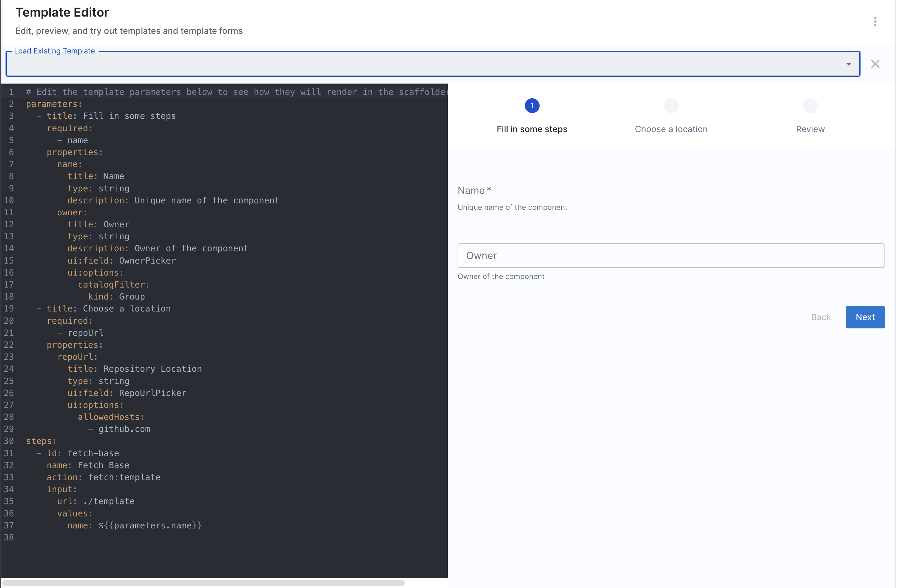Screen dimensions: 898x588
Task: Click the OwnerPicker text in code editor
Action: point(147,261)
